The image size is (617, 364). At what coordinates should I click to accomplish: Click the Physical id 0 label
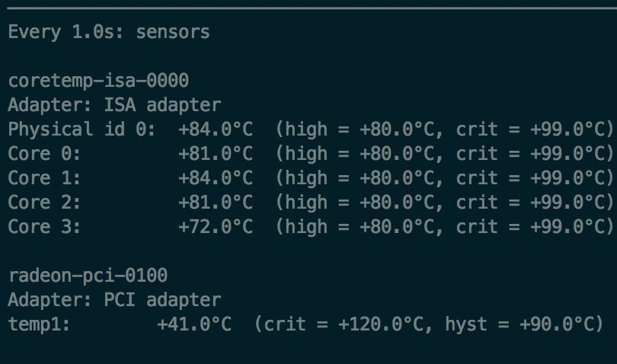pyautogui.click(x=82, y=129)
